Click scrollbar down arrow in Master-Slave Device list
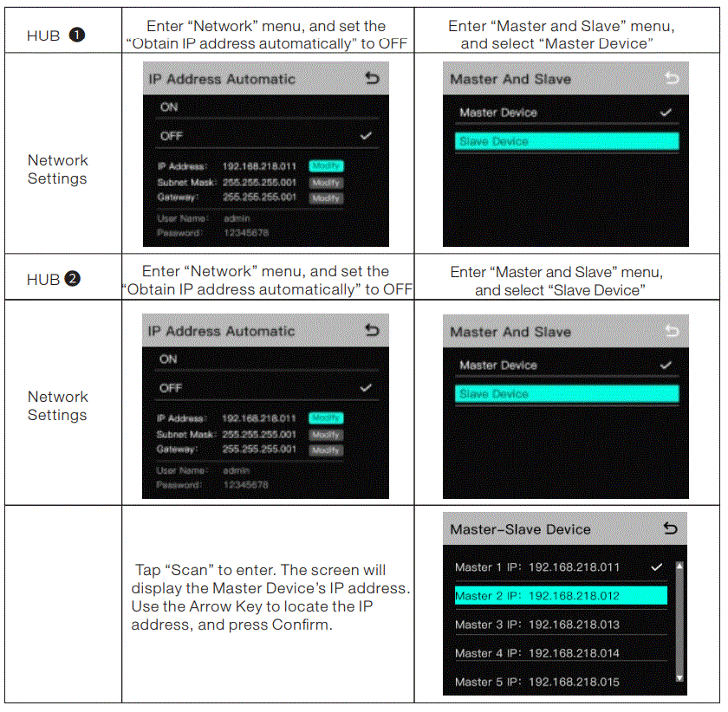Viewport: 728px width, 712px height. click(679, 677)
